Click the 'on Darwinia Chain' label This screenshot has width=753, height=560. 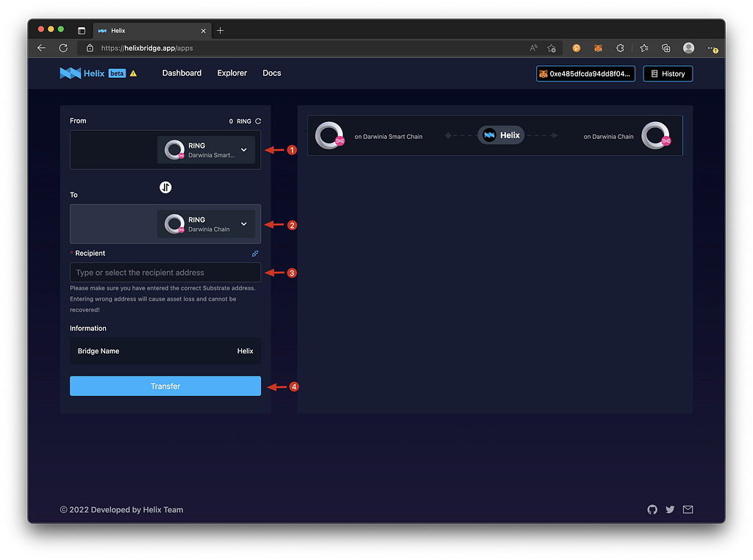[608, 137]
